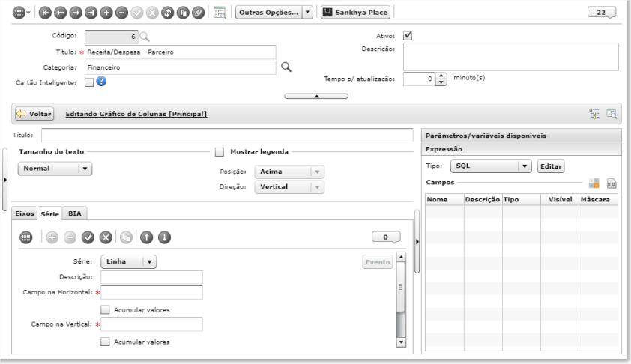Open Posição Acima dropdown

(289, 172)
